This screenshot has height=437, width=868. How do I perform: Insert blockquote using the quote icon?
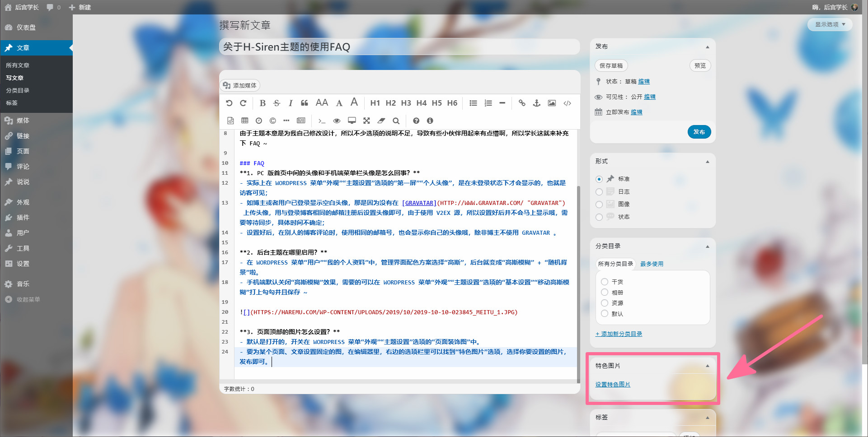[305, 103]
